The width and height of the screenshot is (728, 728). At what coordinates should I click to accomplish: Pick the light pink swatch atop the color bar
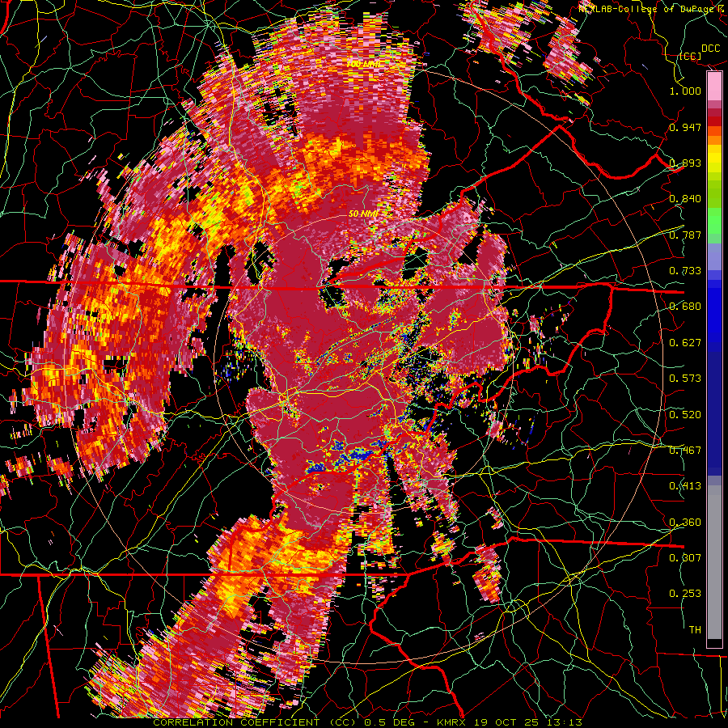[714, 86]
